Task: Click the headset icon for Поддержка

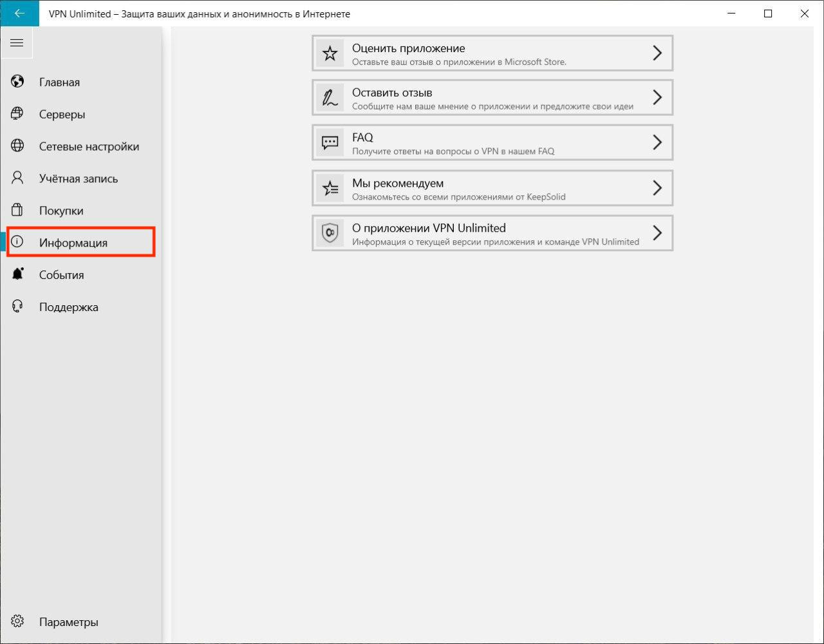Action: [17, 307]
